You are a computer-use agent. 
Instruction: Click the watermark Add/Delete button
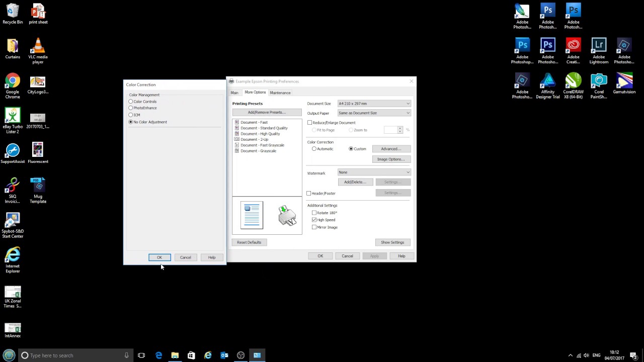[355, 182]
